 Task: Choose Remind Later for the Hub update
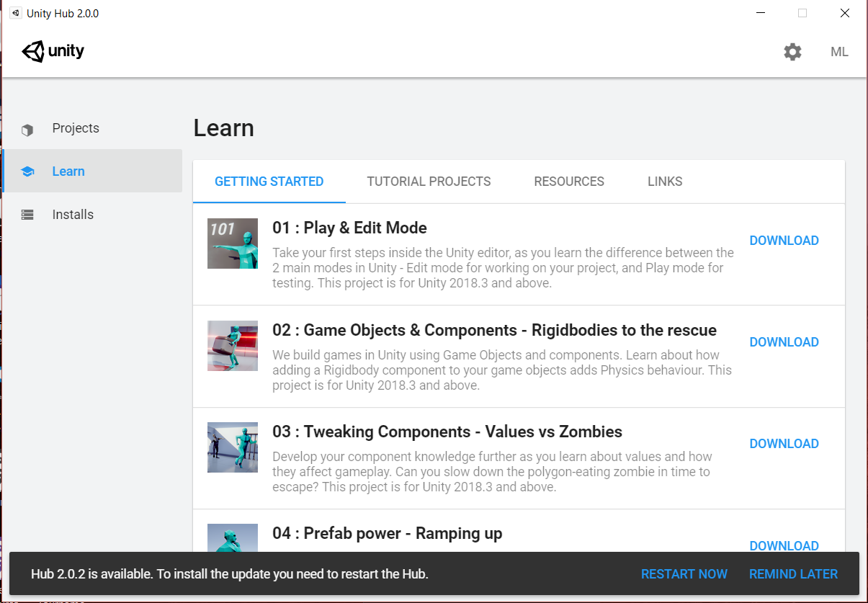point(793,574)
